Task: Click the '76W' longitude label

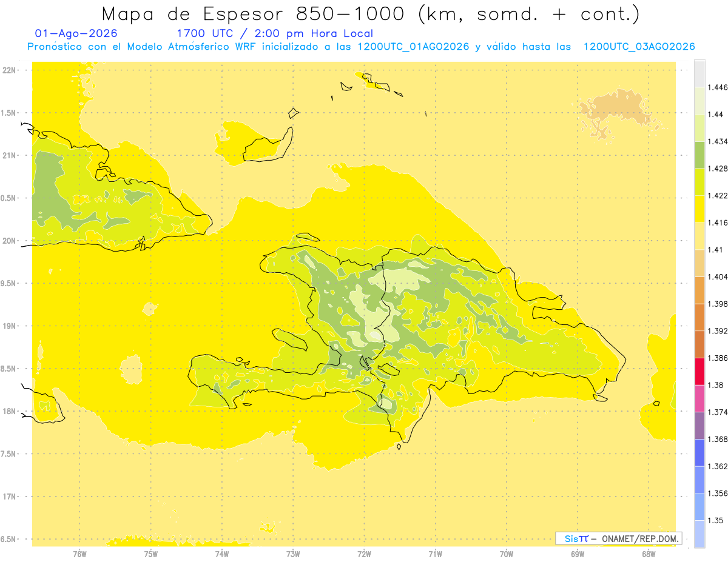Action: pyautogui.click(x=79, y=554)
